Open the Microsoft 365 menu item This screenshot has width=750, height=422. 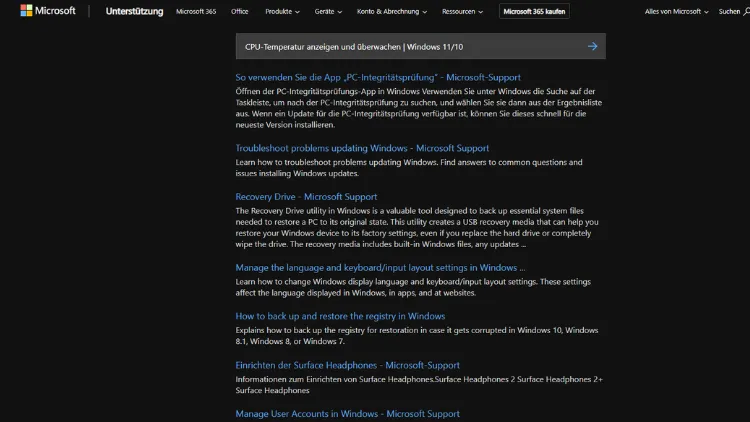tap(196, 11)
